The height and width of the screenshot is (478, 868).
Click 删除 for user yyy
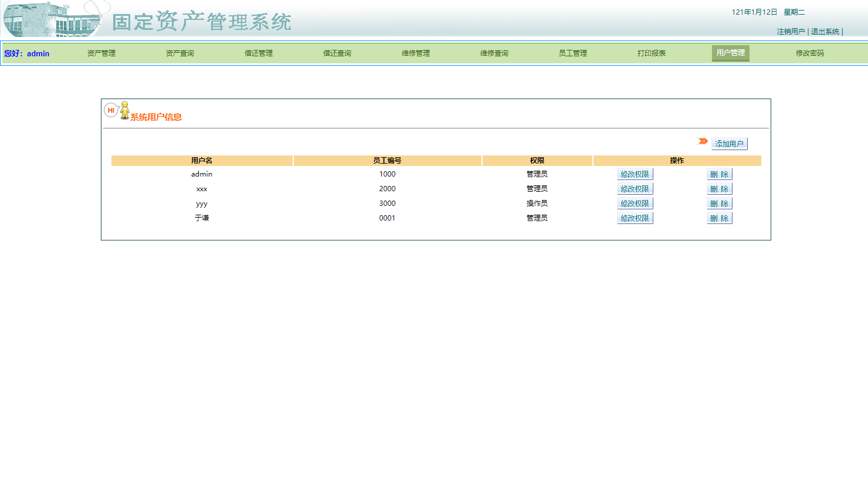pyautogui.click(x=720, y=203)
